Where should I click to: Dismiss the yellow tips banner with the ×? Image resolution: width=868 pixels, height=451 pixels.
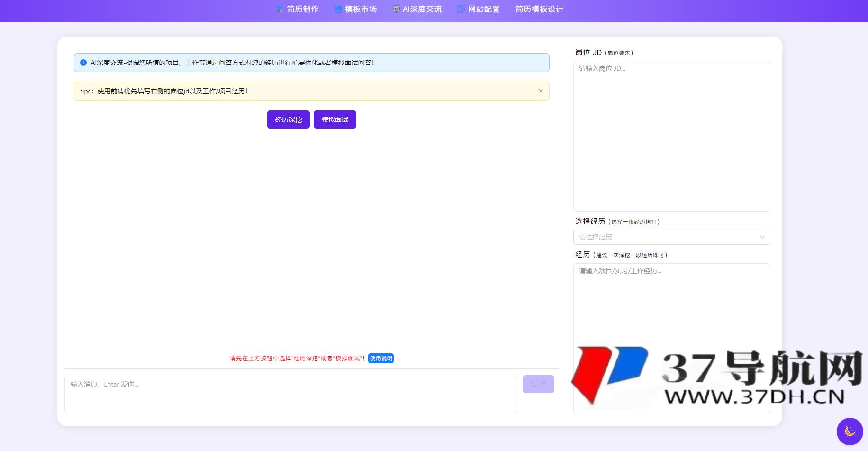(540, 91)
